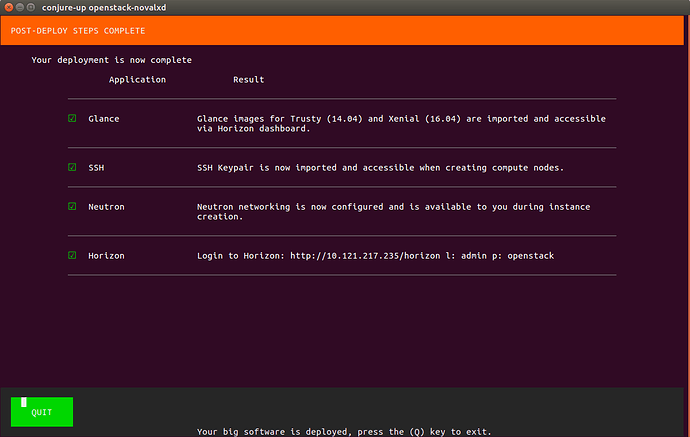Click the Glance images result description

(401, 124)
